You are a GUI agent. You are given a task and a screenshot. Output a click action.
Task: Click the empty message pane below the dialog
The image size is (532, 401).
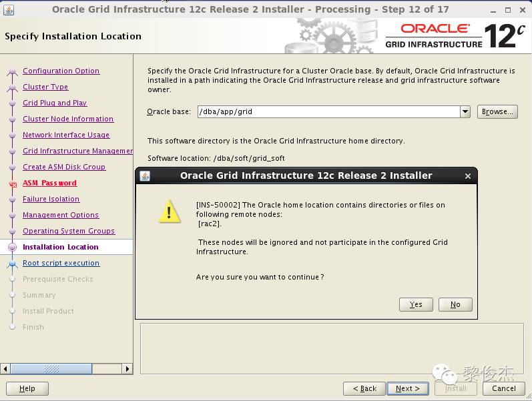click(x=332, y=348)
